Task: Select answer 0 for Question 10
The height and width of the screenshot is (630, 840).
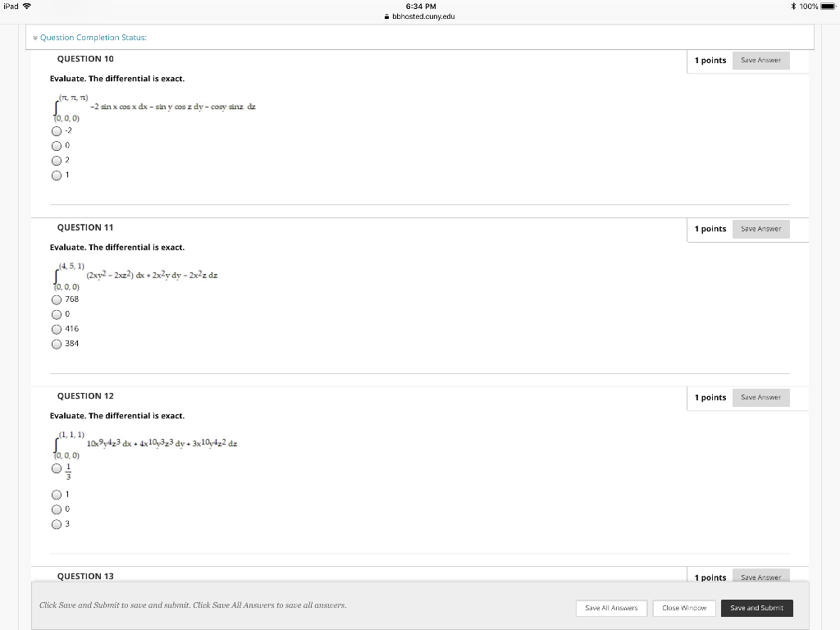Action: tap(57, 145)
